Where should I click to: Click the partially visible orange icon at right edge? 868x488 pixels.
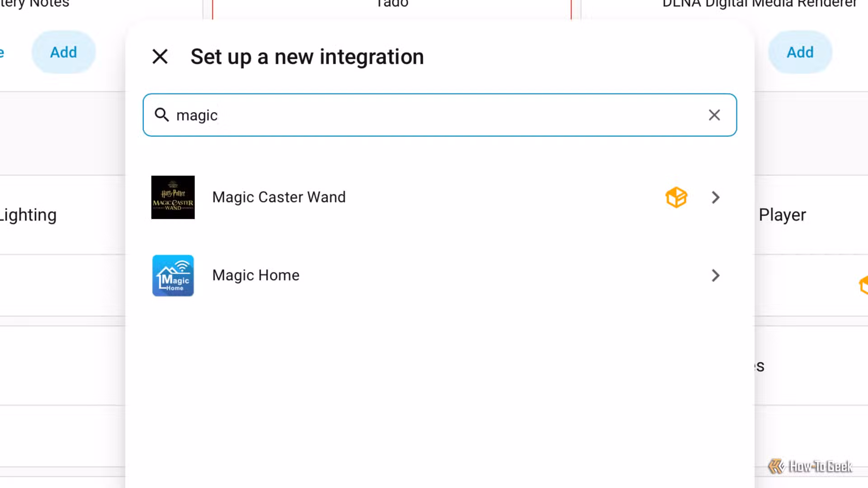pos(863,285)
